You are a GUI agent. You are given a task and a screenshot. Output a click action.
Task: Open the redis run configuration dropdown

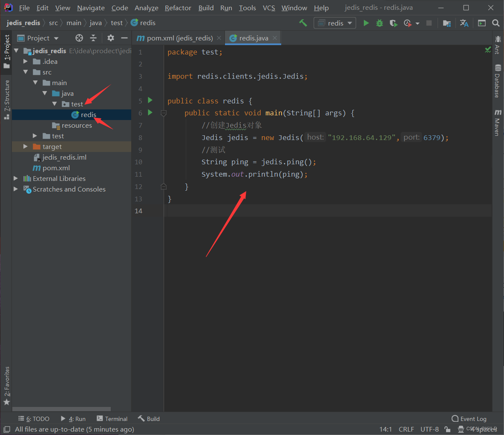[334, 23]
